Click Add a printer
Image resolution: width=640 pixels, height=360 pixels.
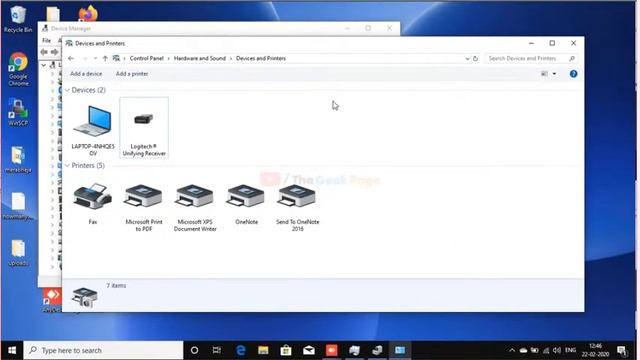point(132,74)
